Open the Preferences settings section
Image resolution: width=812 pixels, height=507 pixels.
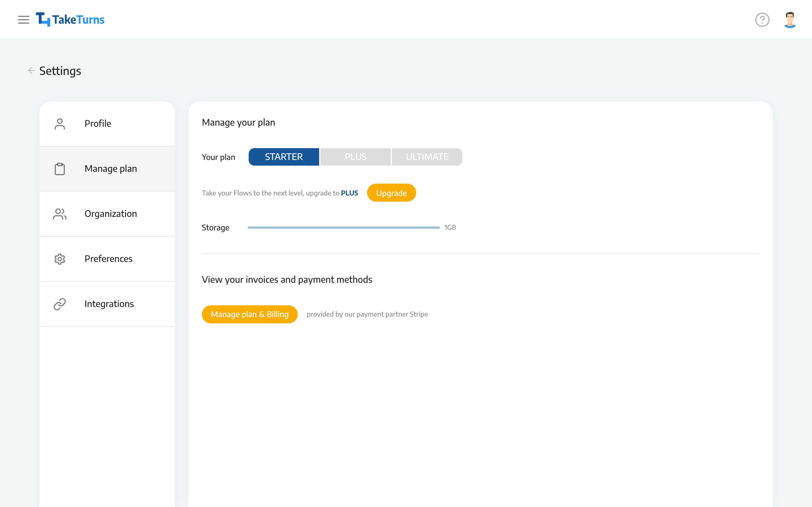[108, 258]
